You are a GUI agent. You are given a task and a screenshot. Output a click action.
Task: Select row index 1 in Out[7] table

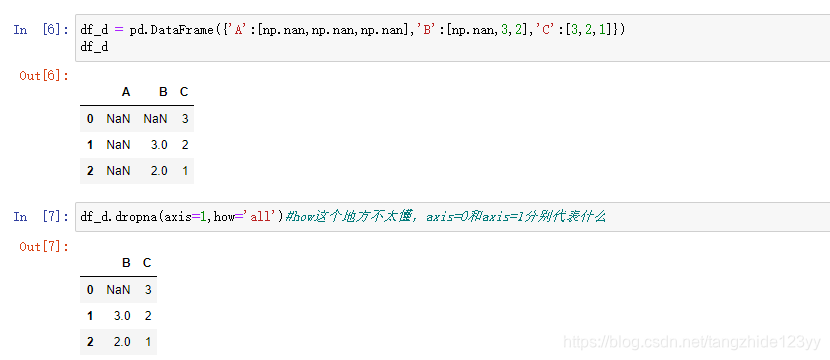point(90,316)
